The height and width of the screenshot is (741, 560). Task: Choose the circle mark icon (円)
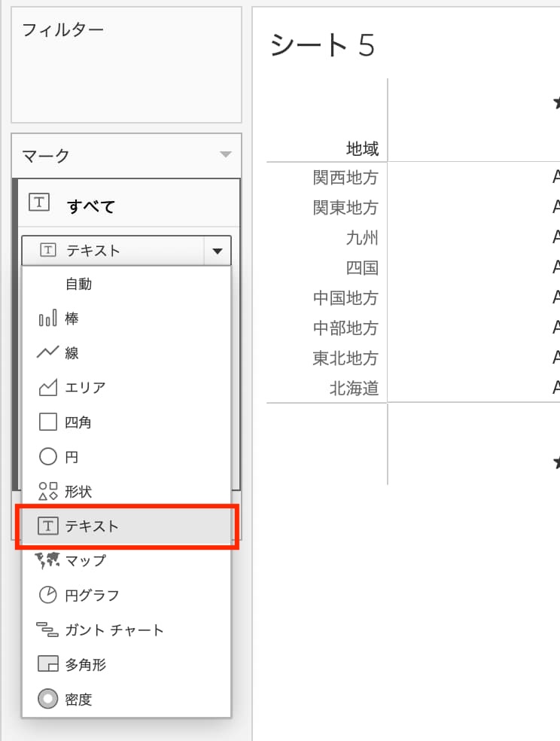pyautogui.click(x=48, y=457)
